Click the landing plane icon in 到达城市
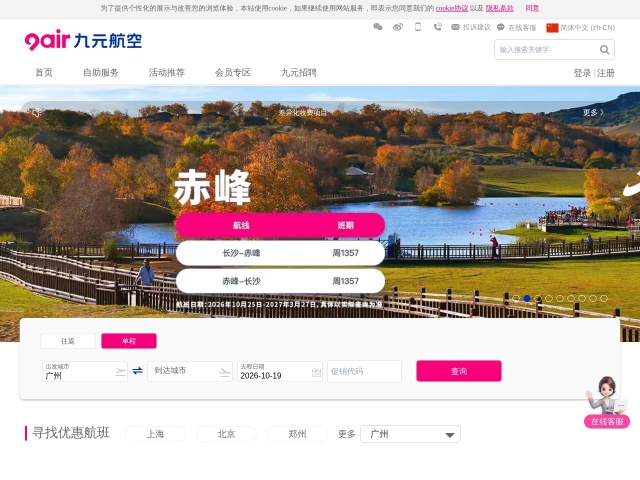 [x=225, y=372]
